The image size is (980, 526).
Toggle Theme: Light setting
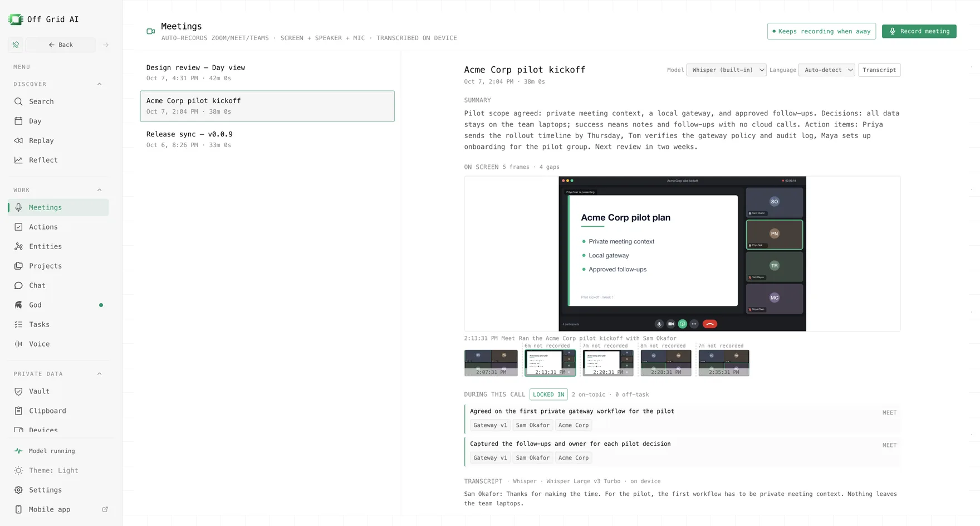(x=58, y=470)
